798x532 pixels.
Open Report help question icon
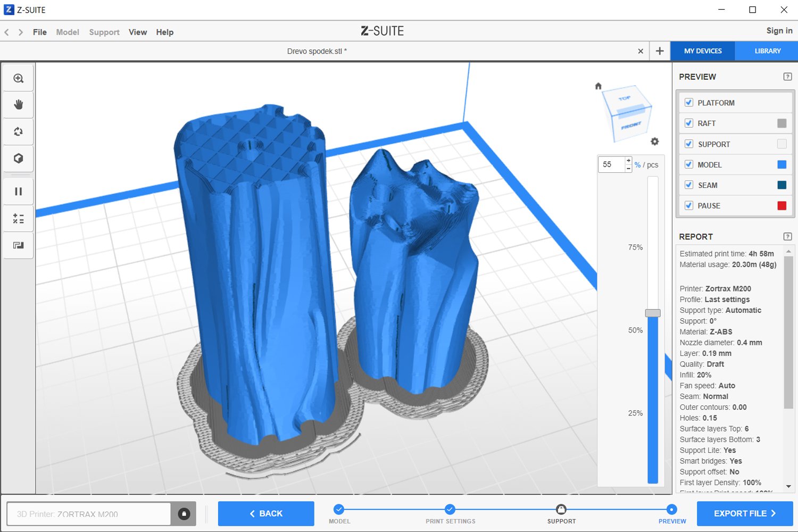tap(788, 236)
